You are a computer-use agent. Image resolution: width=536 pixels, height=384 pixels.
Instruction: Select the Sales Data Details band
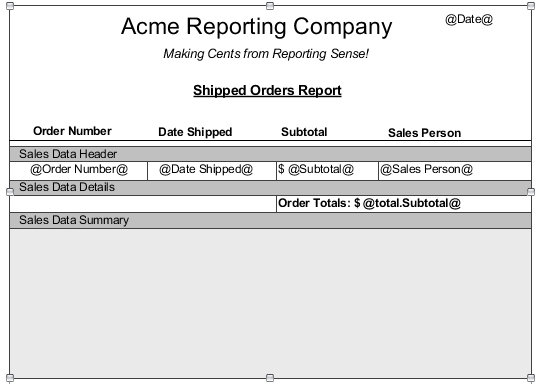(270, 188)
